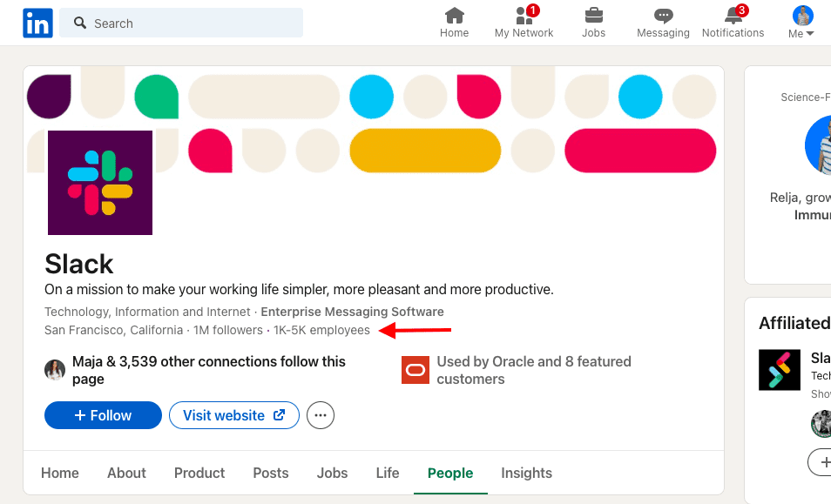
Task: Click the 1K-5K employees link
Action: (321, 331)
